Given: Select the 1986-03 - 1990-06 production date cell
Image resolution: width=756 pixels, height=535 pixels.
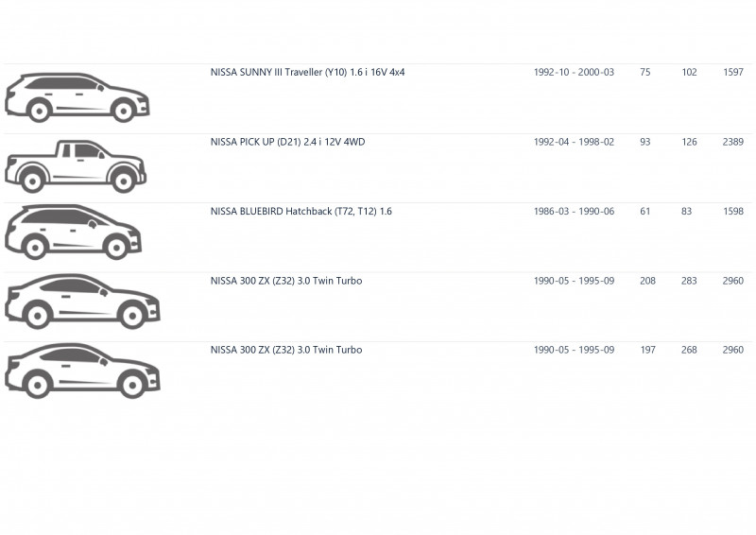Looking at the screenshot, I should [574, 212].
